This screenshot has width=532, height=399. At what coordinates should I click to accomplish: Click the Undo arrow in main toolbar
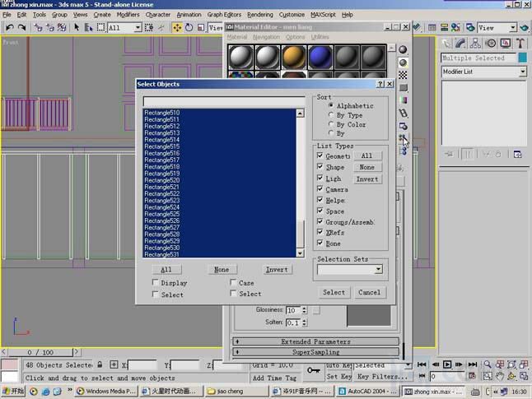click(10, 27)
